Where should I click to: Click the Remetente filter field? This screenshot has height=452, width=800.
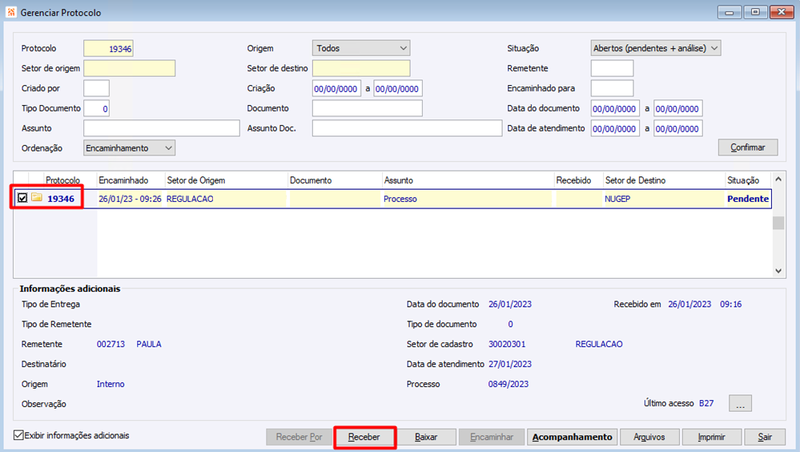(612, 68)
